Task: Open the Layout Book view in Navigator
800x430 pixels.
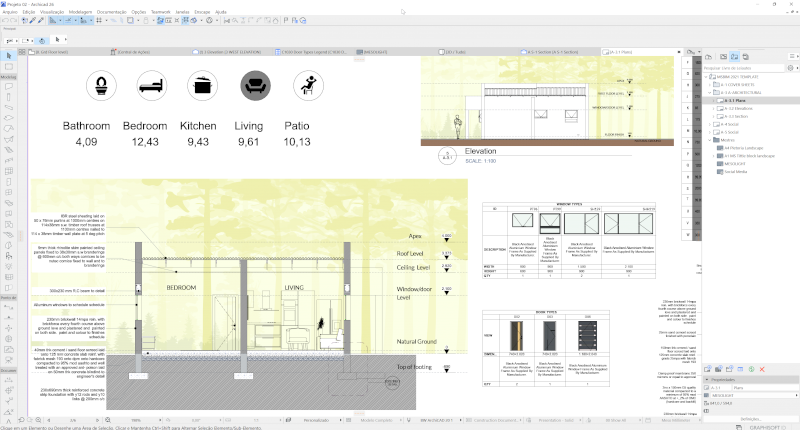Action: (735, 56)
